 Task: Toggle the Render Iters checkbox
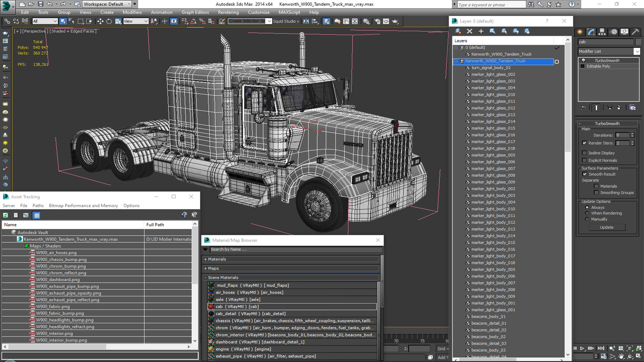pyautogui.click(x=584, y=143)
